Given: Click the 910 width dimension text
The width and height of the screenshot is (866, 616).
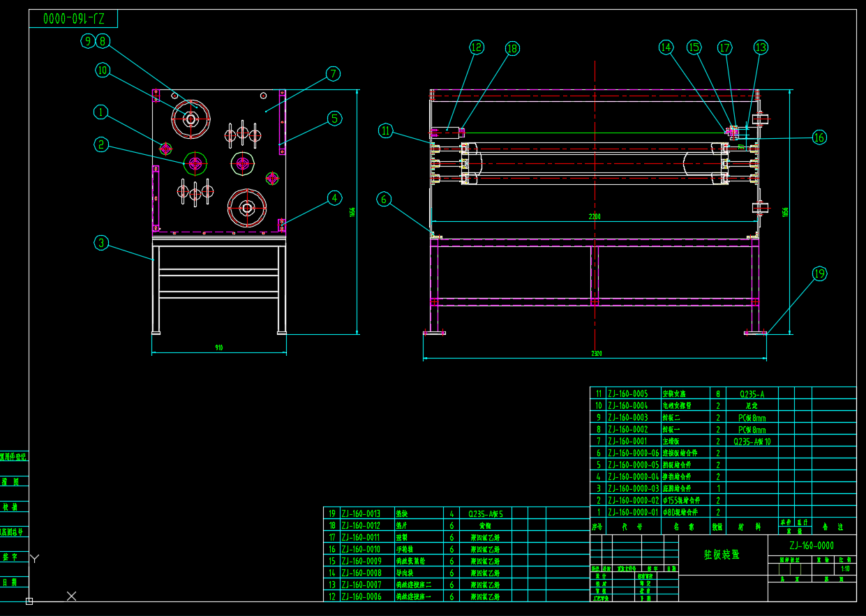Looking at the screenshot, I should point(219,347).
